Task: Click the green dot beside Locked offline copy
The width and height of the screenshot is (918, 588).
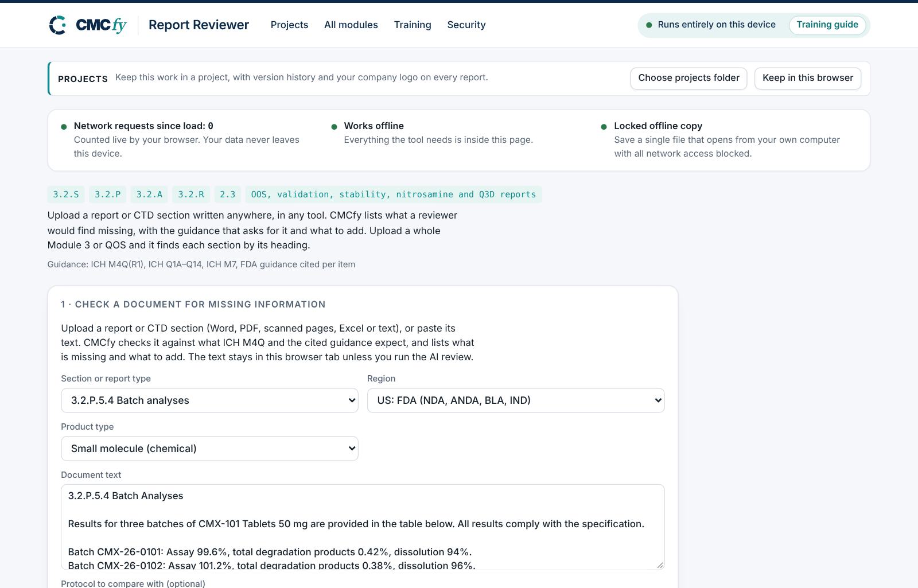Action: pos(604,127)
